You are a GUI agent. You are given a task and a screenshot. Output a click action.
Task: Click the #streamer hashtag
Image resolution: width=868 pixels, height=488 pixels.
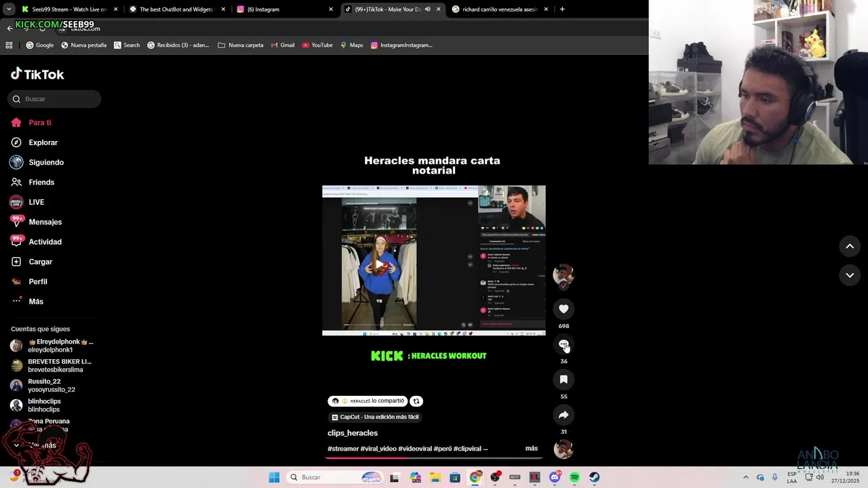343,449
